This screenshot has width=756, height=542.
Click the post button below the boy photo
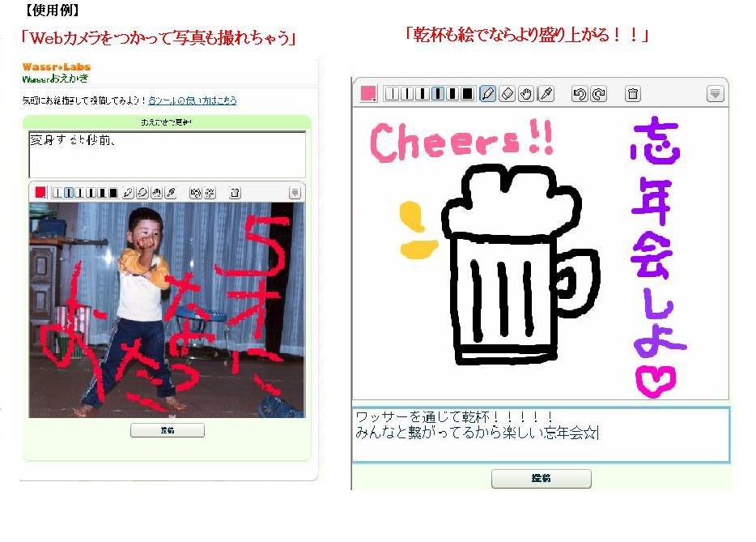[168, 430]
